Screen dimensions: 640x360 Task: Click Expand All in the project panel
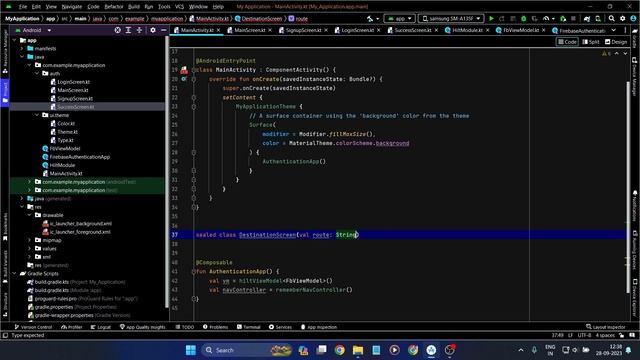click(x=128, y=30)
